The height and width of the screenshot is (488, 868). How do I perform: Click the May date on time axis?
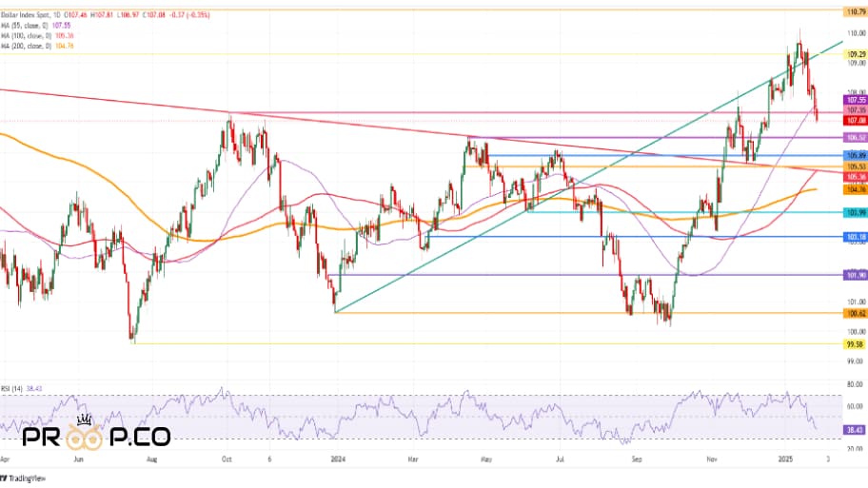[x=486, y=459]
